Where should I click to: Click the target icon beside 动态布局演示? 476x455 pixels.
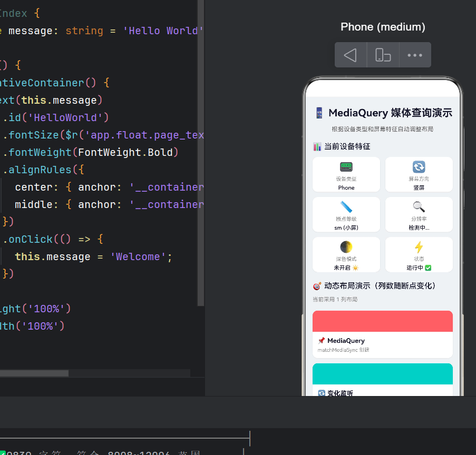[317, 286]
